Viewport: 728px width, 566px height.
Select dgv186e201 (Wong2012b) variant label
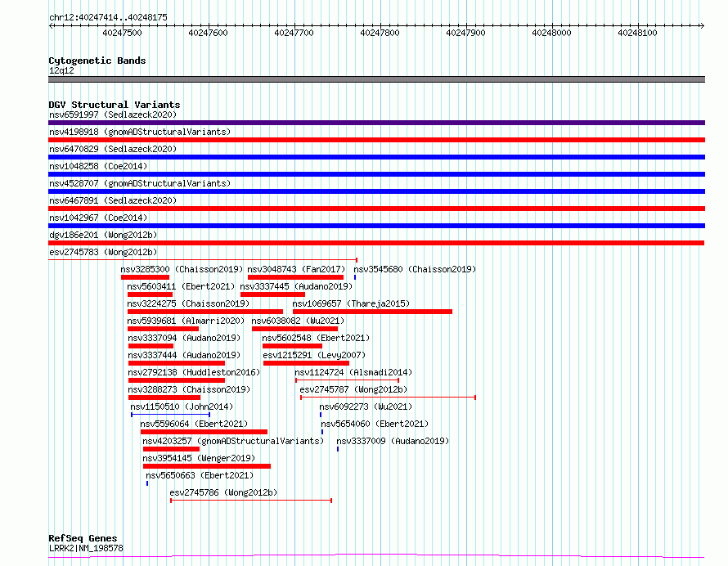click(x=103, y=235)
